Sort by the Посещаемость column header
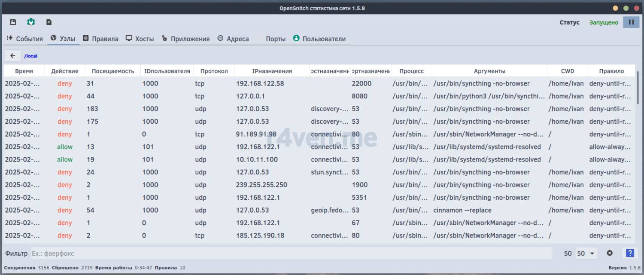Screen dimensions: 644x275 [113, 71]
